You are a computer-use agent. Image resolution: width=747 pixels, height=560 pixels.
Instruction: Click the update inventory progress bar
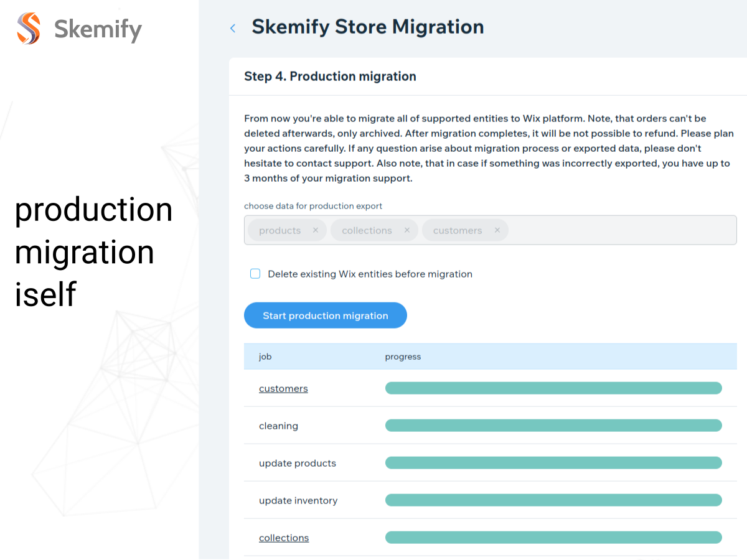(x=553, y=500)
